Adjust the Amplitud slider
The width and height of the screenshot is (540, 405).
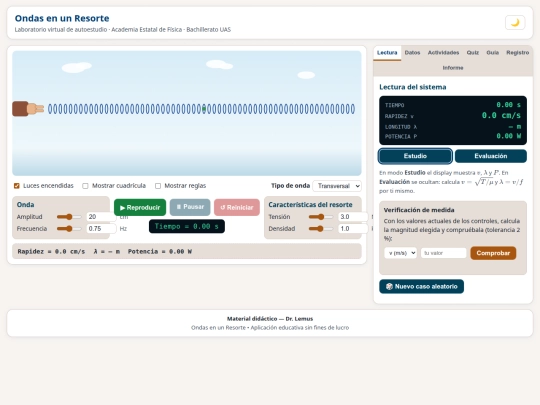[69, 217]
